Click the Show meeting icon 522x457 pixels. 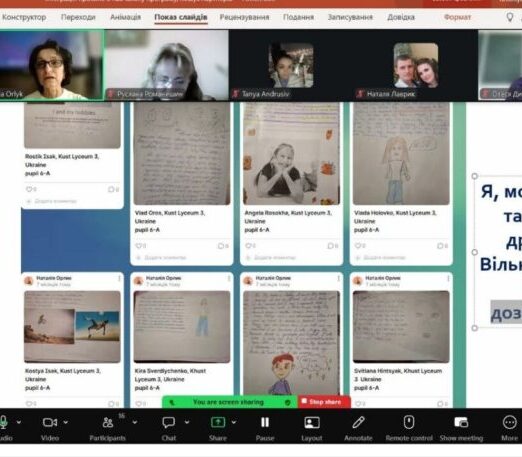pos(461,422)
